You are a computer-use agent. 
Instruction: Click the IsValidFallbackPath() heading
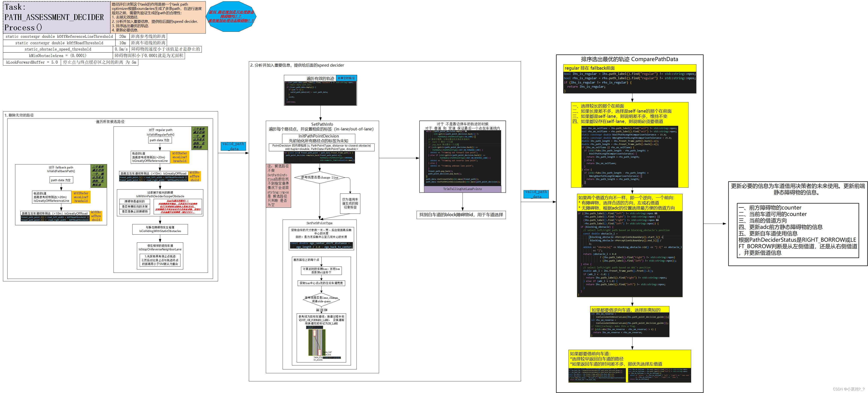click(x=61, y=171)
